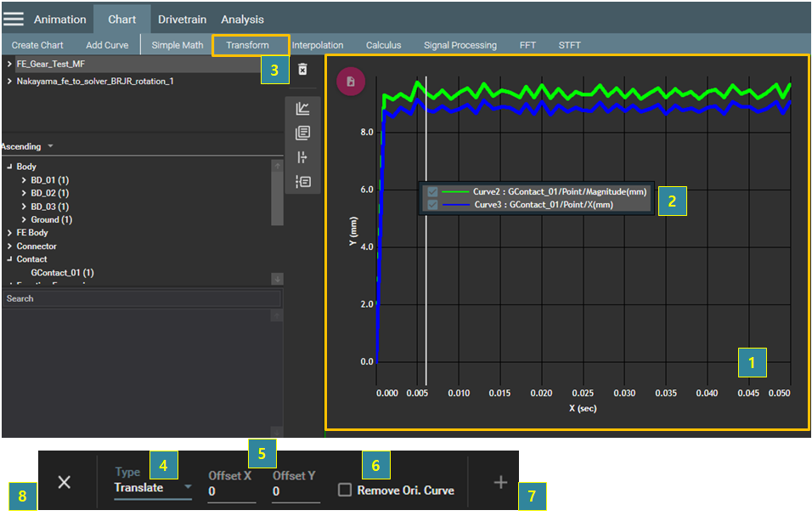Click the axis alignment icon in side toolbar
This screenshot has height=516, width=812.
coord(302,157)
